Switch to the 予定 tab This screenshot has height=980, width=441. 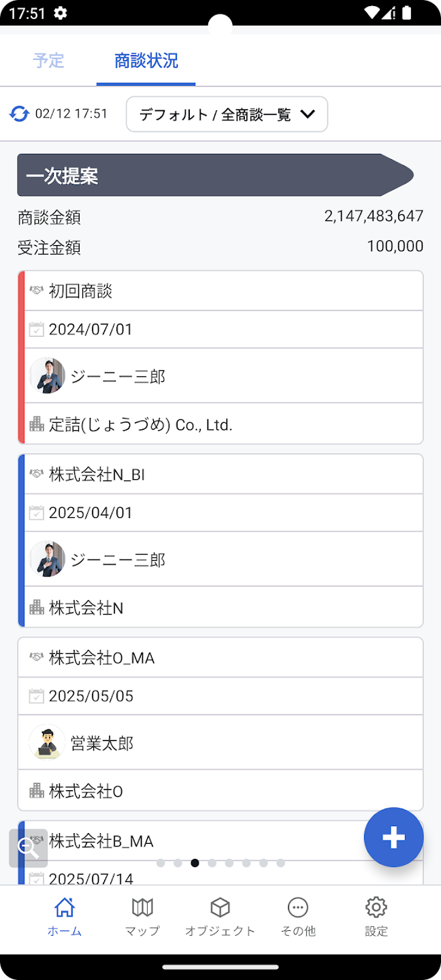[49, 61]
